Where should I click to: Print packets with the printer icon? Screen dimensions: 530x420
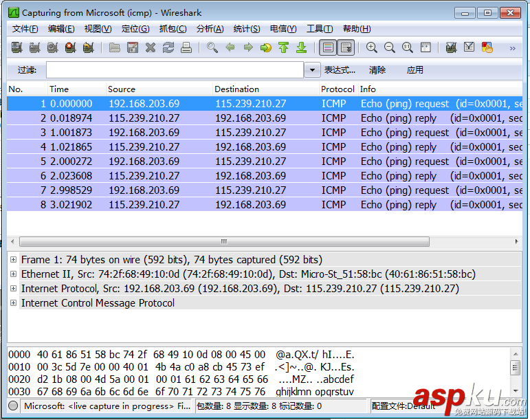tap(186, 47)
